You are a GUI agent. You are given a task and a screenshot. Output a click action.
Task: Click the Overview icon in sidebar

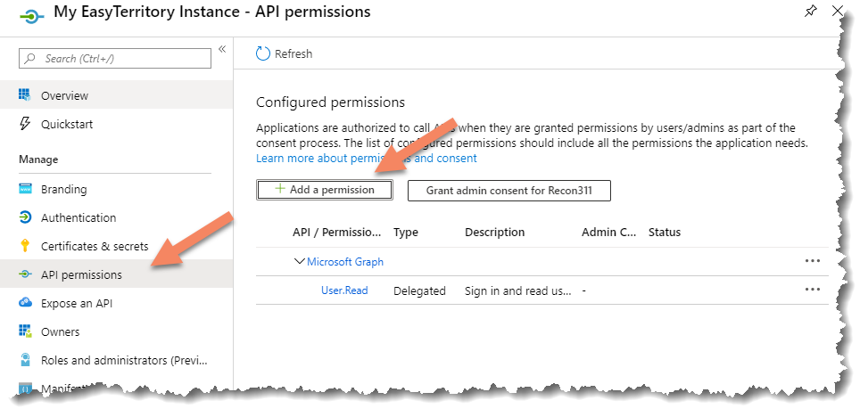[x=25, y=95]
